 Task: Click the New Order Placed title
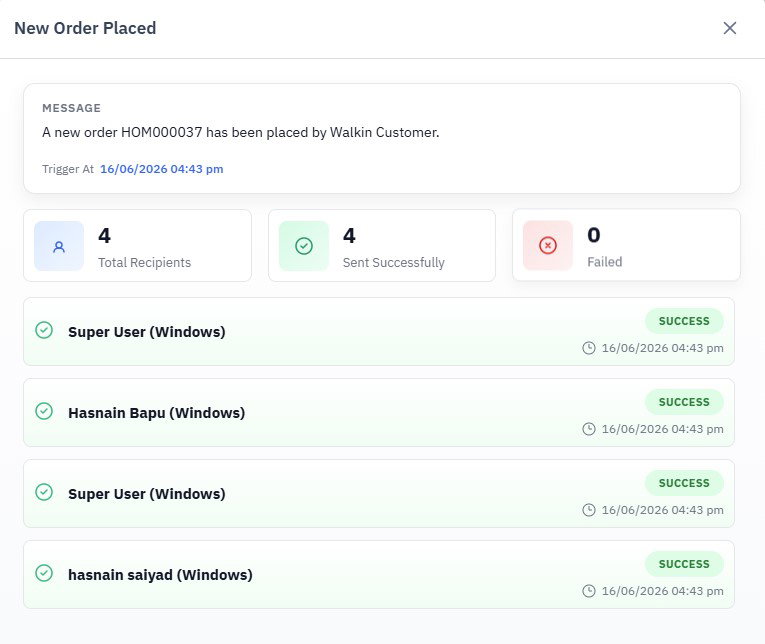tap(85, 28)
